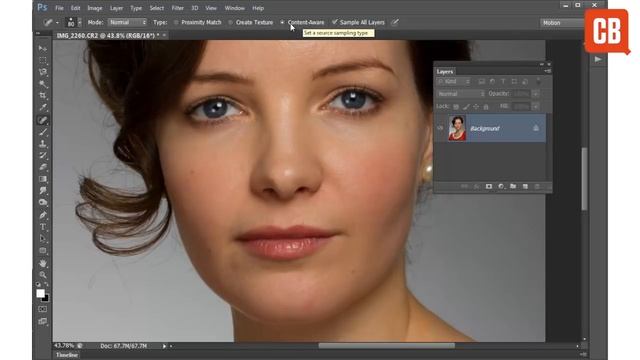Click the zoom percentage field 43.78%
The height and width of the screenshot is (360, 640).
(64, 346)
